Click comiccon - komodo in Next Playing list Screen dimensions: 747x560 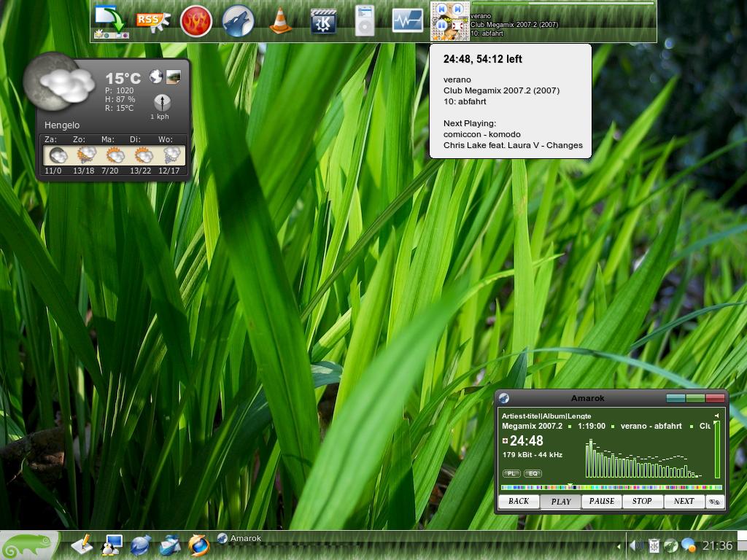481,134
